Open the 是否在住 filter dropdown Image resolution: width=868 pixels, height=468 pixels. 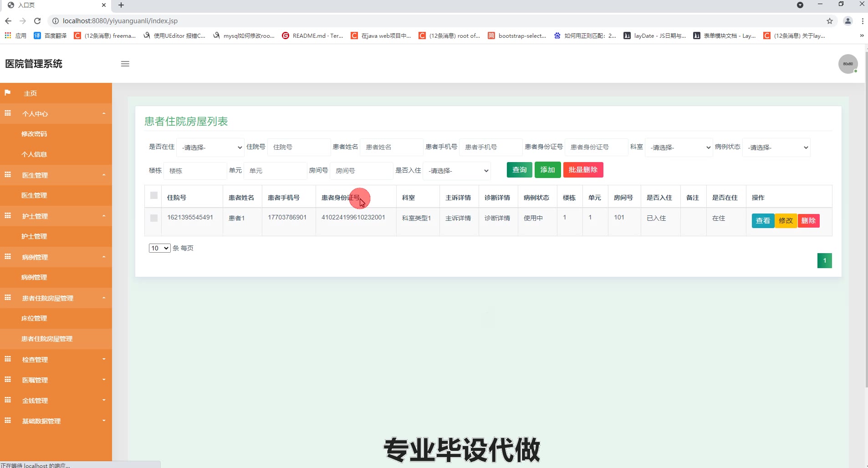[210, 148]
